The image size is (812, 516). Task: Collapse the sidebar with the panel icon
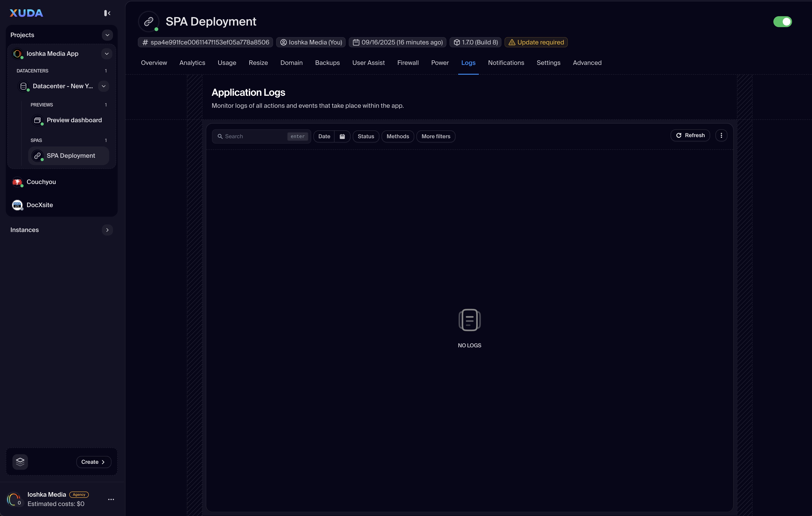107,13
